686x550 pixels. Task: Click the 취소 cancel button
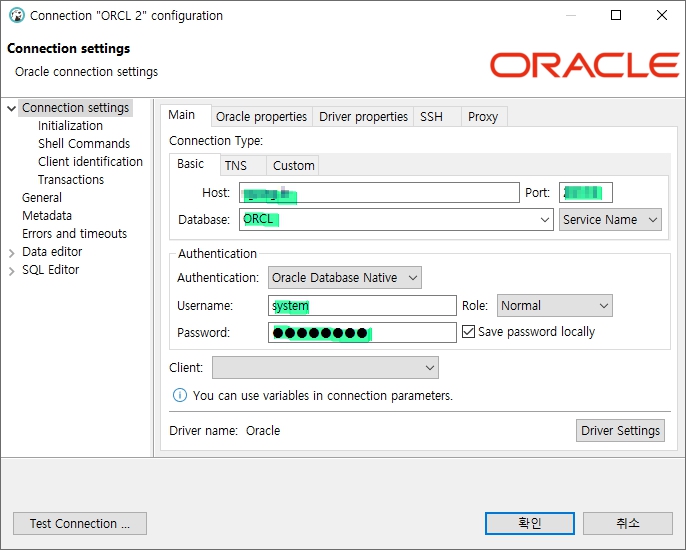click(627, 523)
